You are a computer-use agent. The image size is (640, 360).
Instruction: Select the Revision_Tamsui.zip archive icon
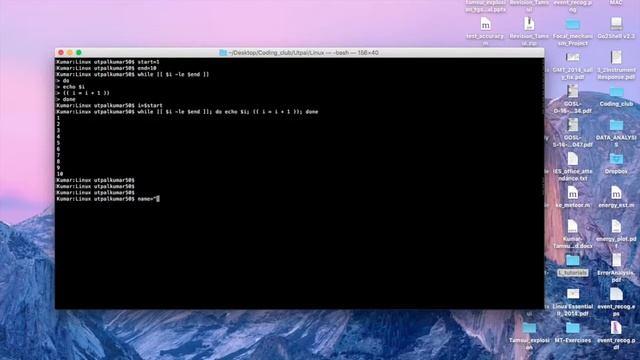click(529, 24)
